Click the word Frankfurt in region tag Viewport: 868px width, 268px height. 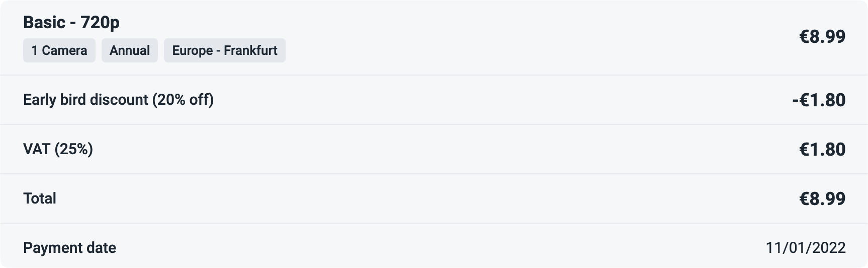[x=250, y=50]
